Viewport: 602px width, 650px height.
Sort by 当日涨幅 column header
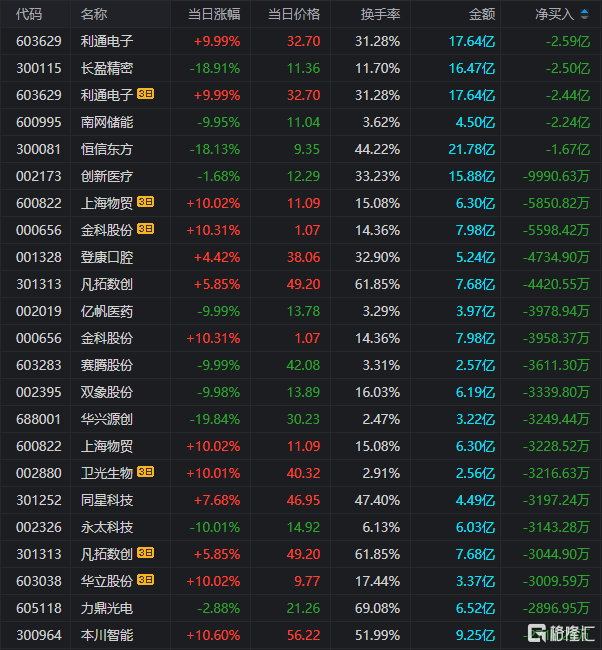click(x=214, y=15)
